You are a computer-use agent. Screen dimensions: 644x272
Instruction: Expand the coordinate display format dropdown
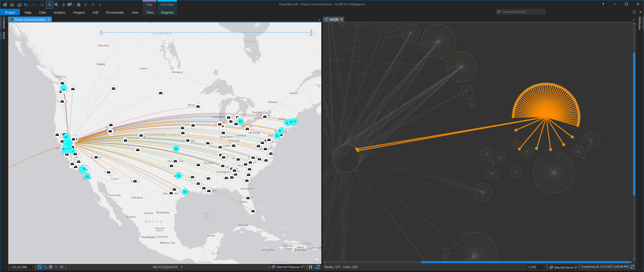(x=182, y=267)
